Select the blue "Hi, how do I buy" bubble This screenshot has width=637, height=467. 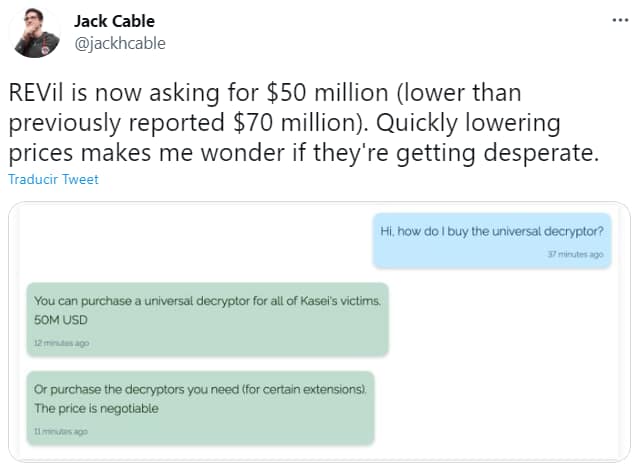493,240
